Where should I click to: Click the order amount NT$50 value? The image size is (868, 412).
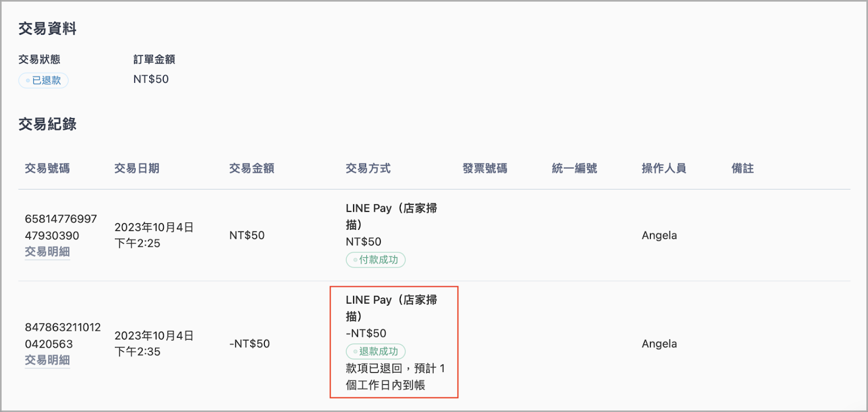(151, 79)
